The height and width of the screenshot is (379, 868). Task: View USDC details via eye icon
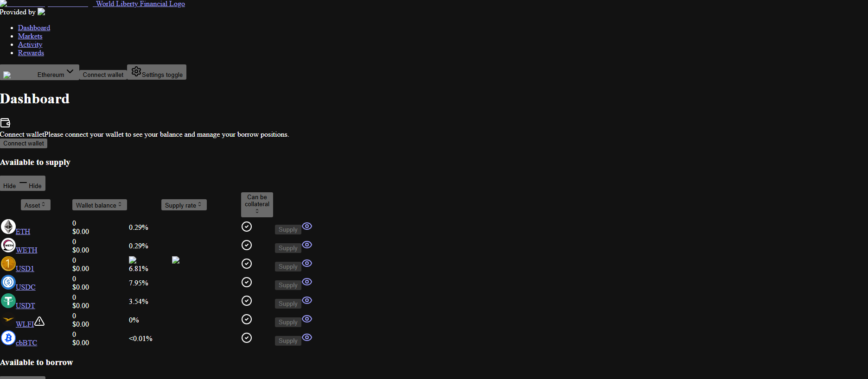(x=307, y=282)
